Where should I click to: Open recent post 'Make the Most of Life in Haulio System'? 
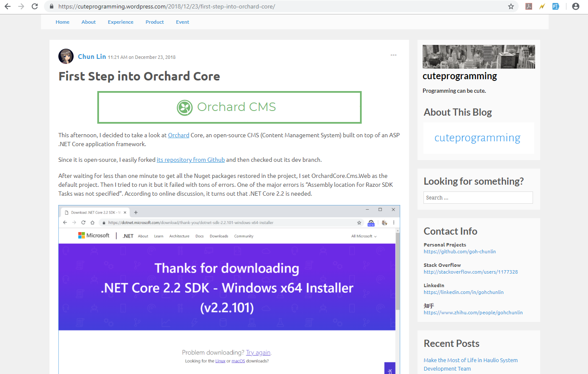coord(471,364)
